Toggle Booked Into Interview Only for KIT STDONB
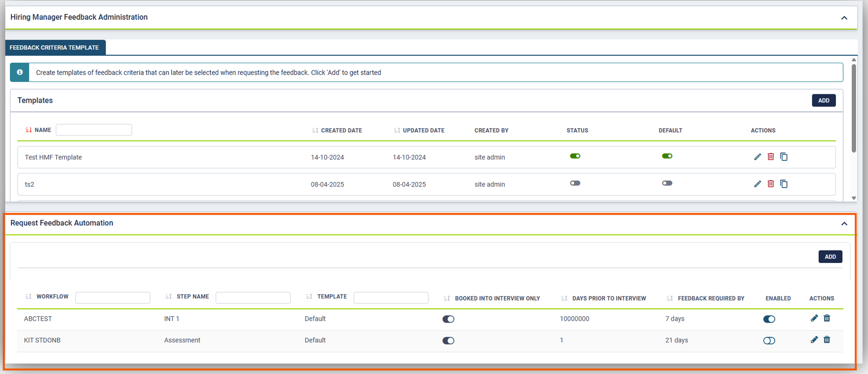 (449, 340)
